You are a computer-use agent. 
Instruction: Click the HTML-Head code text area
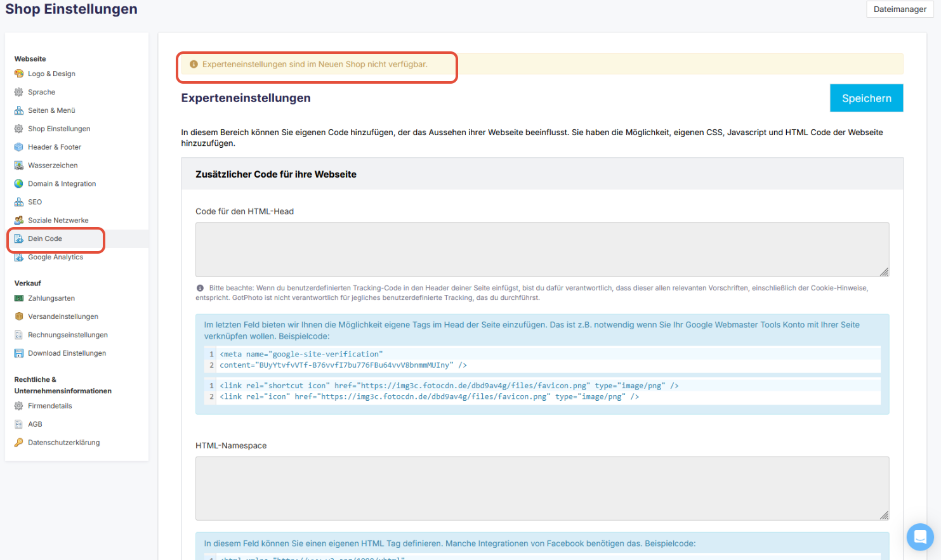[542, 249]
